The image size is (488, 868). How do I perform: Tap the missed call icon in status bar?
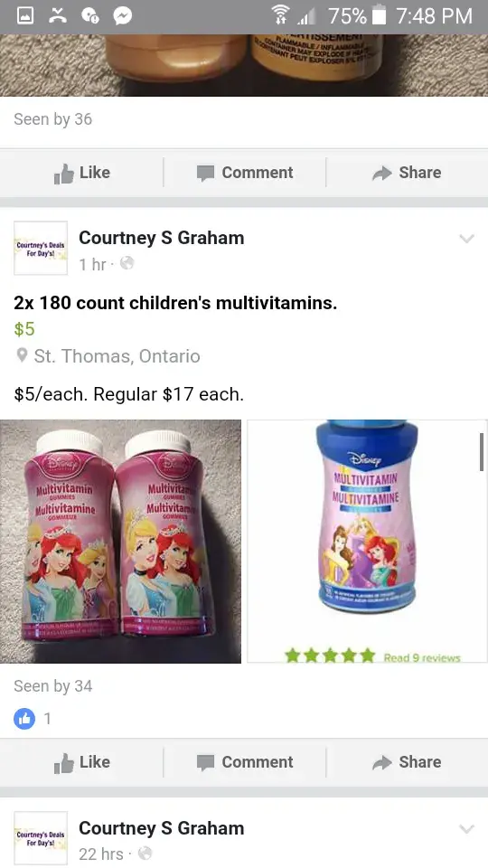58,16
